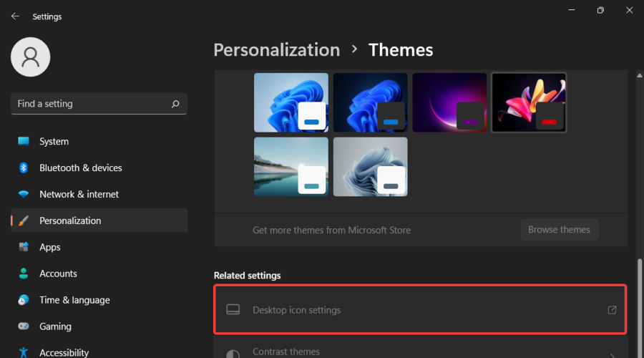This screenshot has height=358, width=644.
Task: Click the Gaming controller icon
Action: pos(24,326)
